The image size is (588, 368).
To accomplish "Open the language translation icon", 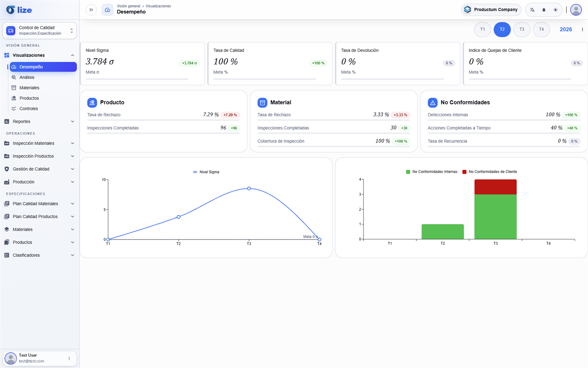I will [532, 10].
